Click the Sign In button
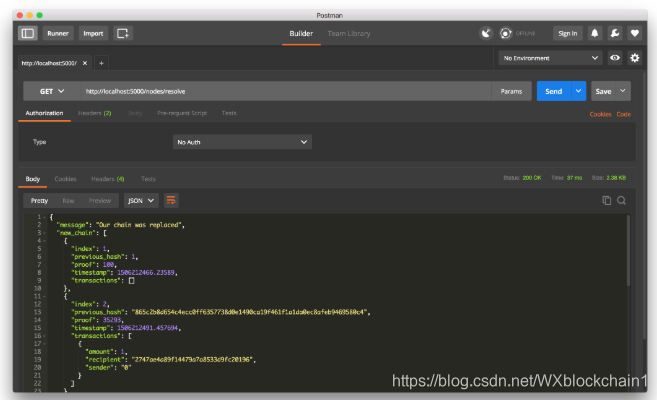Viewport: 657px width, 400px height. 568,33
